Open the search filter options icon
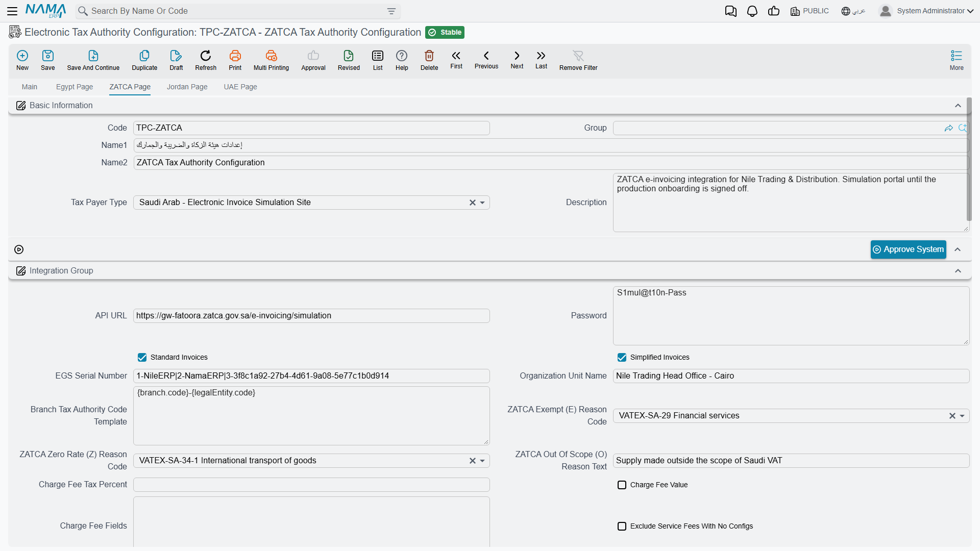The image size is (980, 551). [x=391, y=11]
